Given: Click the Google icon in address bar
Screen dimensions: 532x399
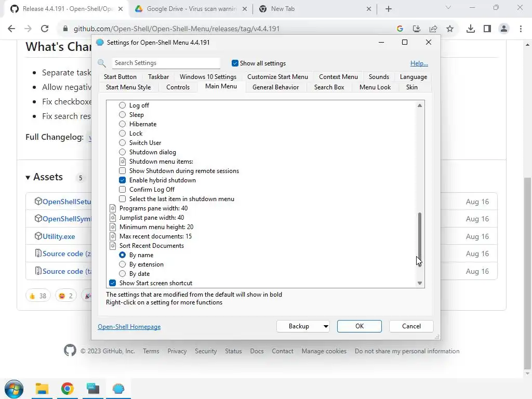Looking at the screenshot, I should pos(400,29).
